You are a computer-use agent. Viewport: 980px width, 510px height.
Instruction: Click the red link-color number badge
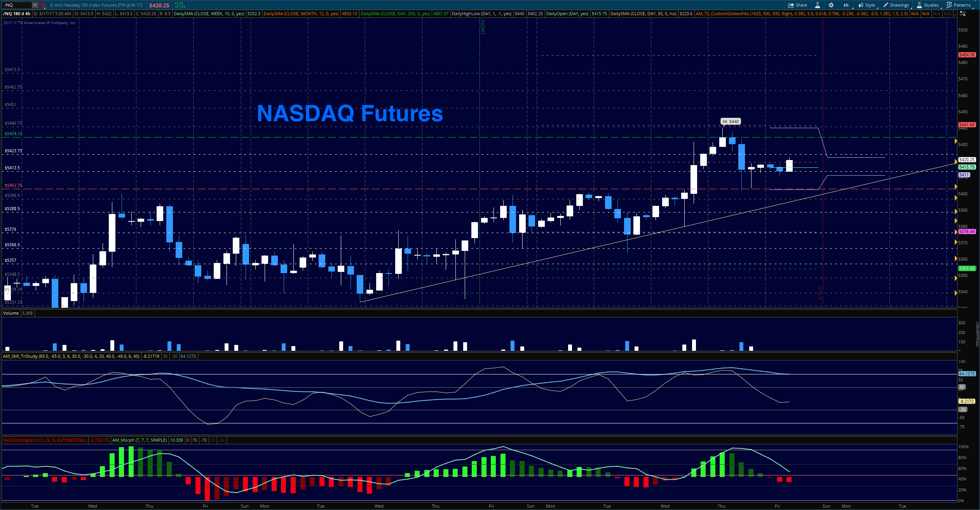(43, 5)
